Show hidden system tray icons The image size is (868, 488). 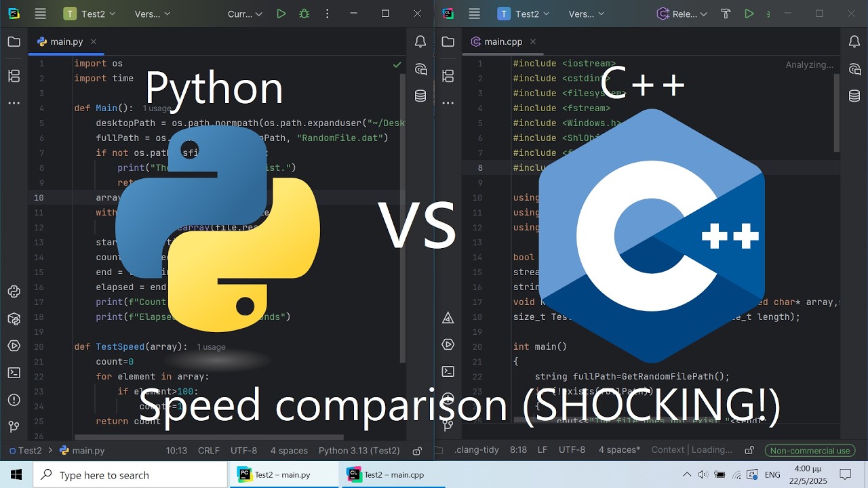(687, 474)
